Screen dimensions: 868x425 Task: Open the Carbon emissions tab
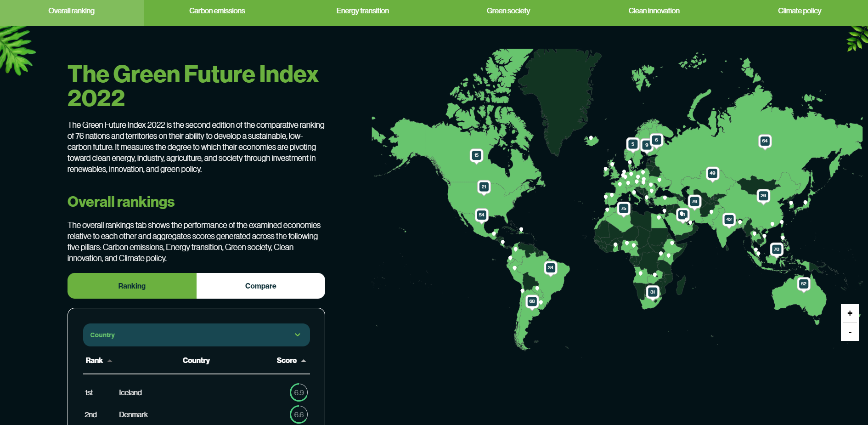click(217, 11)
